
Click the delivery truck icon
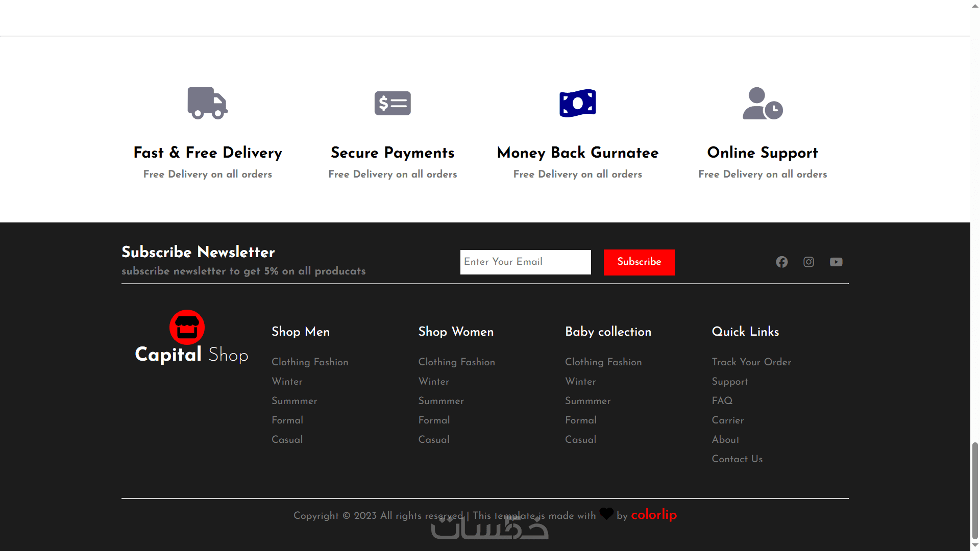click(x=207, y=103)
